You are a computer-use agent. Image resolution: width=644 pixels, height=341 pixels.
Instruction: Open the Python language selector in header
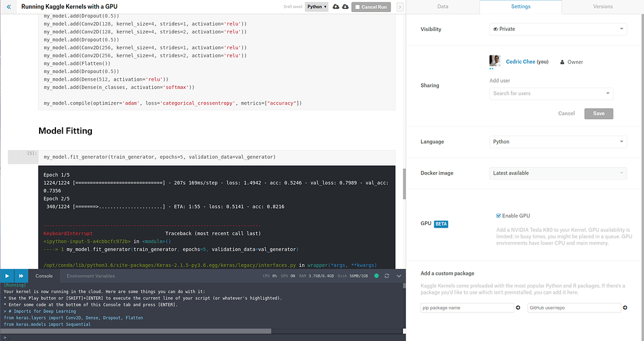point(317,7)
